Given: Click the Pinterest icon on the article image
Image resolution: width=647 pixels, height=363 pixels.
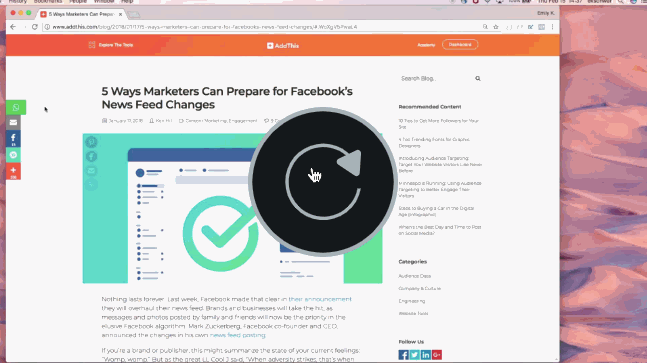Looking at the screenshot, I should (x=91, y=142).
